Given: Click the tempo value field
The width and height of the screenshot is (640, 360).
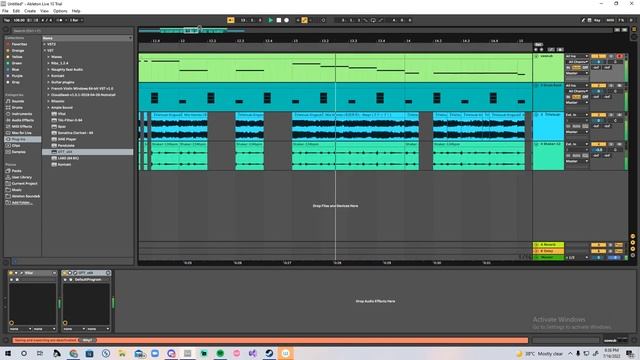Looking at the screenshot, I should pyautogui.click(x=19, y=20).
